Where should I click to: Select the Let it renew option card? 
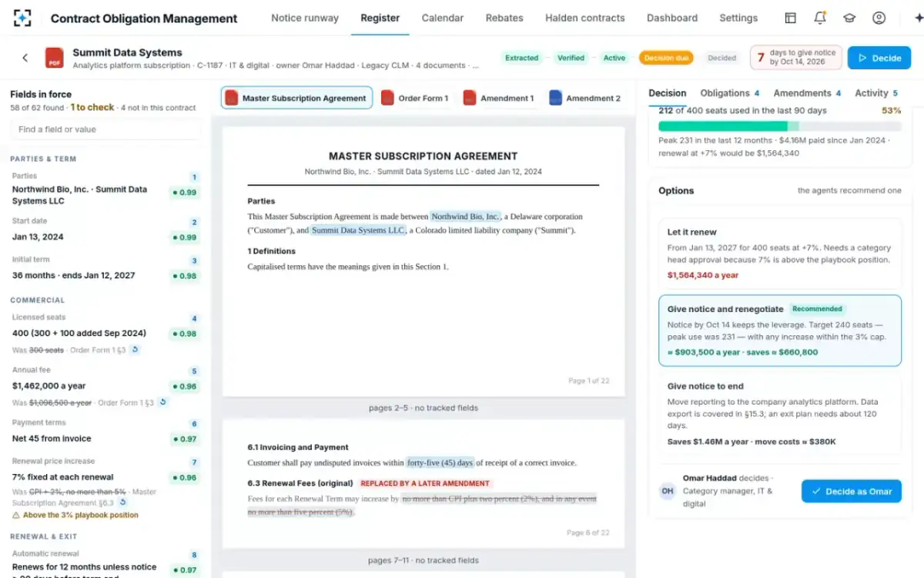click(780, 253)
